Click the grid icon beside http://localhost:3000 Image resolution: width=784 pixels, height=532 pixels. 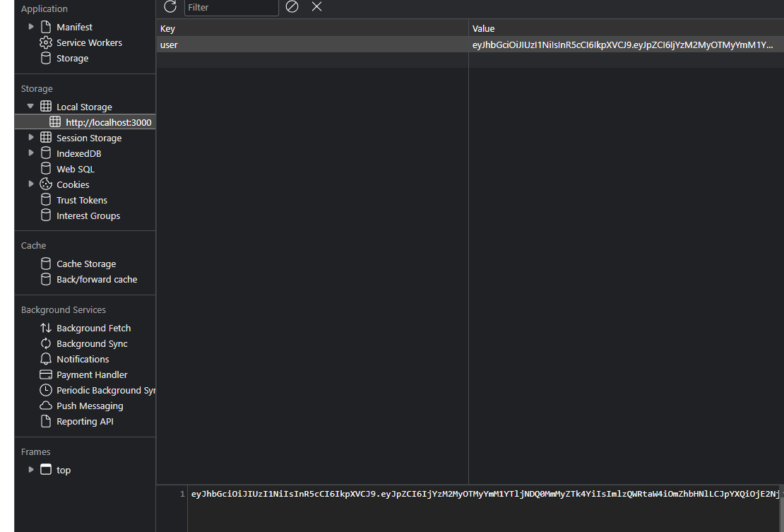[x=55, y=122]
